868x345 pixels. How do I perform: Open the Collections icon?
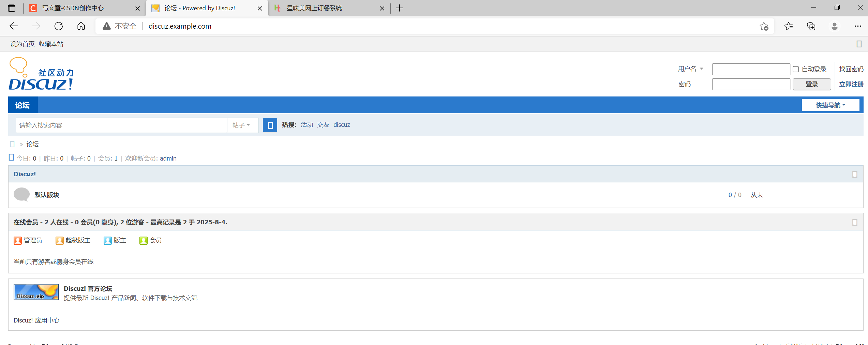[x=811, y=26]
